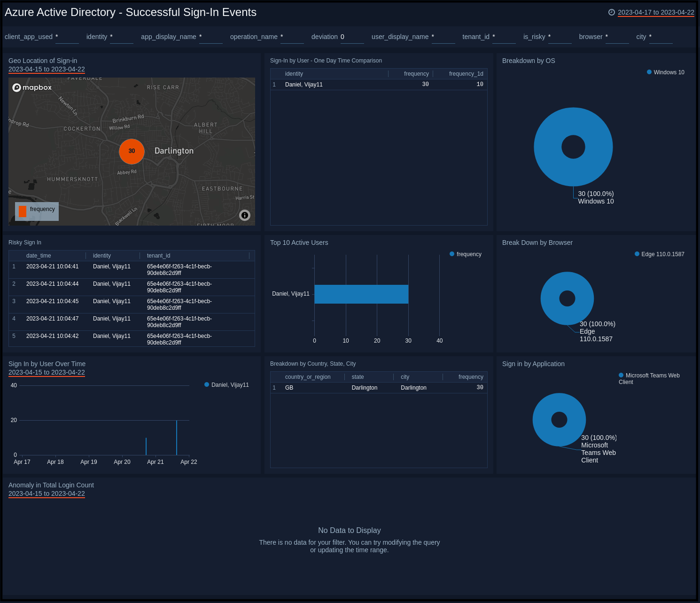Toggle Microsoft Teams Web Client legend entry

point(649,379)
